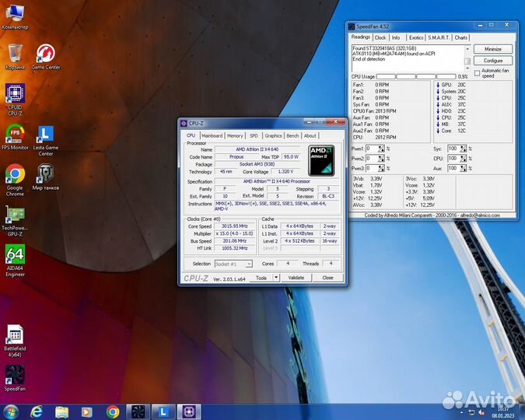The height and width of the screenshot is (420, 525).
Task: Switch to the Memory tab in CPU-Z
Action: tap(235, 135)
